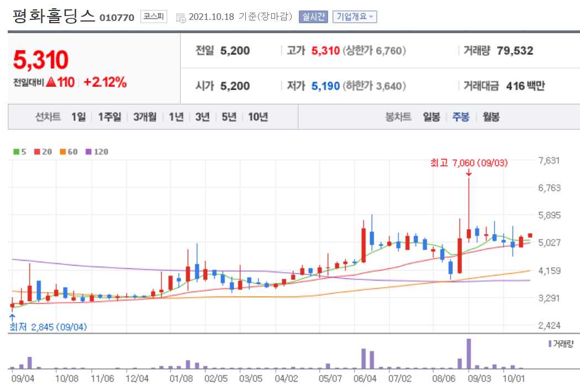Click the calendar icon beside the date

pyautogui.click(x=181, y=17)
